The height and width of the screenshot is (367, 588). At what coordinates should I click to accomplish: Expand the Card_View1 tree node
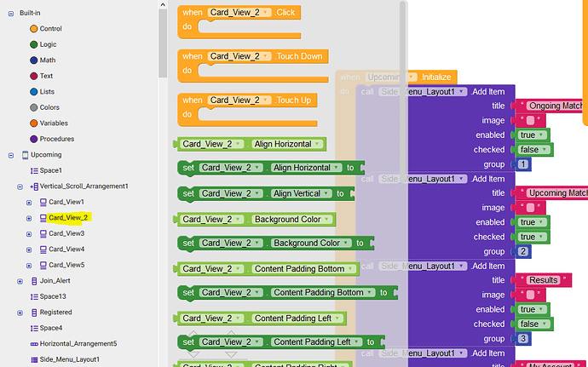coord(29,202)
